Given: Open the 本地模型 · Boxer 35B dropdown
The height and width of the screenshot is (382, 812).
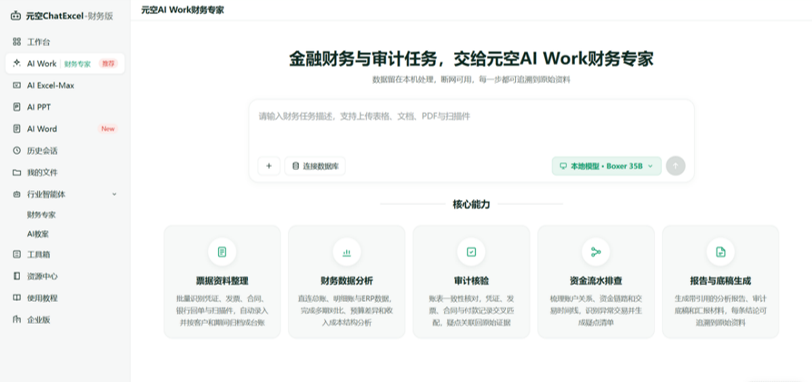Looking at the screenshot, I should [606, 166].
